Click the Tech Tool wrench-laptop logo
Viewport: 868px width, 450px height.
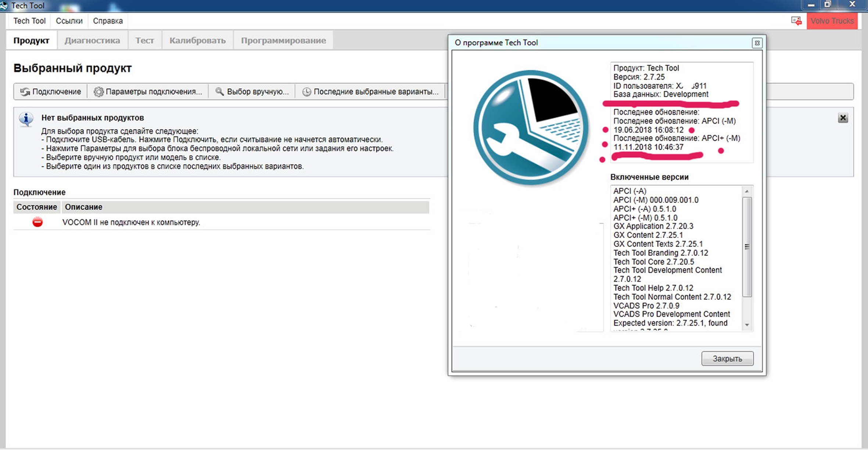pos(531,127)
